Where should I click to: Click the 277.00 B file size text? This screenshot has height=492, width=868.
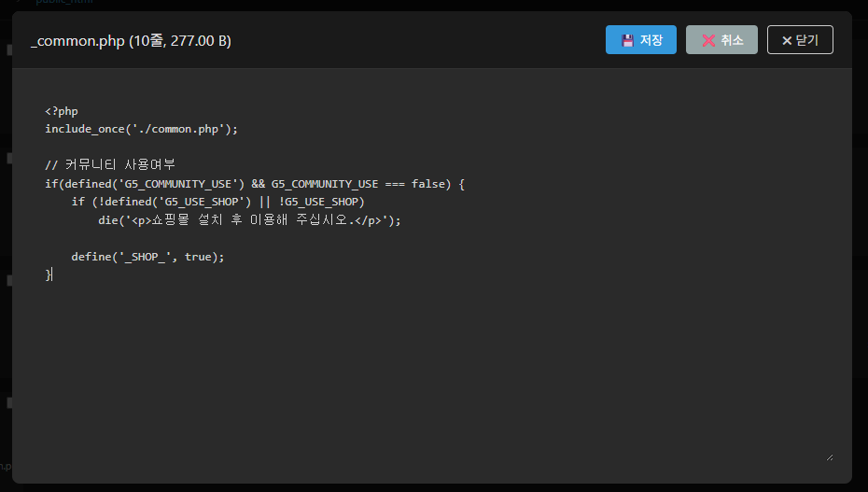[x=200, y=41]
